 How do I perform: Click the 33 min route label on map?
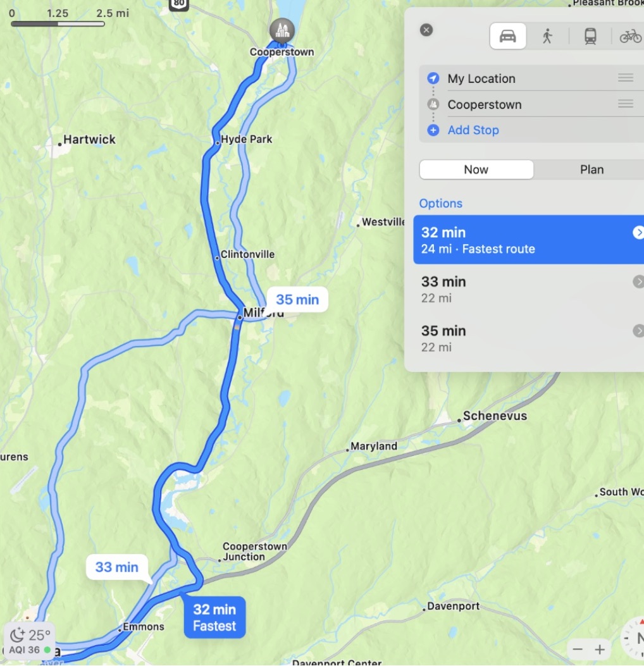117,567
